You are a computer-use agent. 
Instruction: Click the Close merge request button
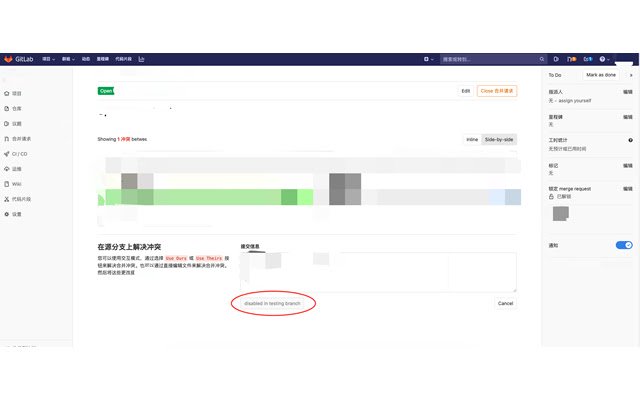click(497, 91)
